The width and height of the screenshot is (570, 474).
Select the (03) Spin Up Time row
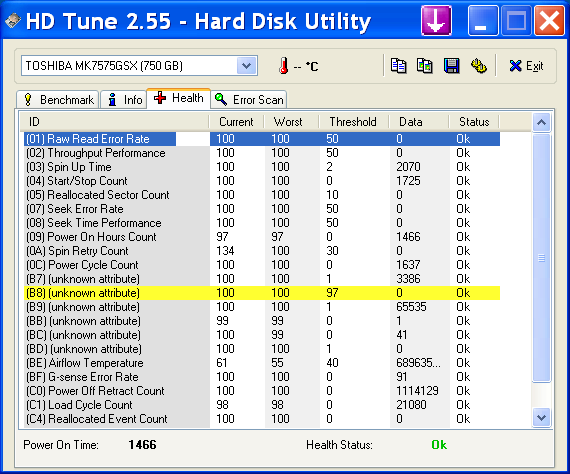pyautogui.click(x=262, y=167)
